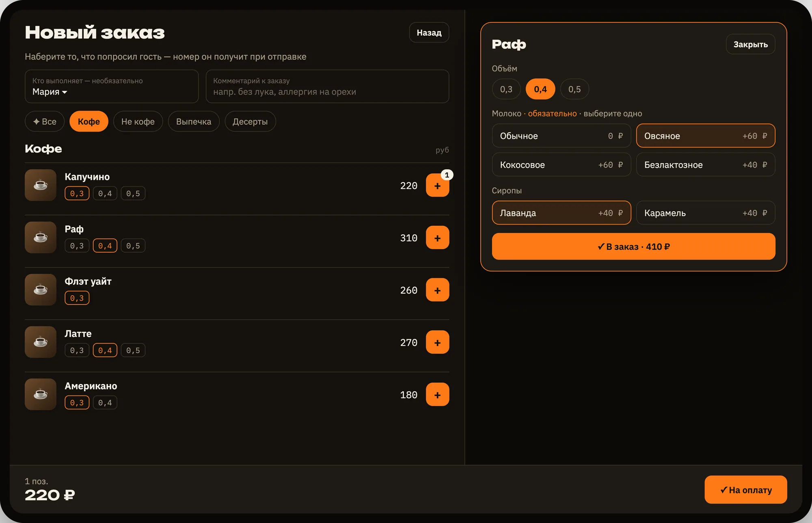This screenshot has width=812, height=523.
Task: Switch to the Выпечка category
Action: (x=194, y=121)
